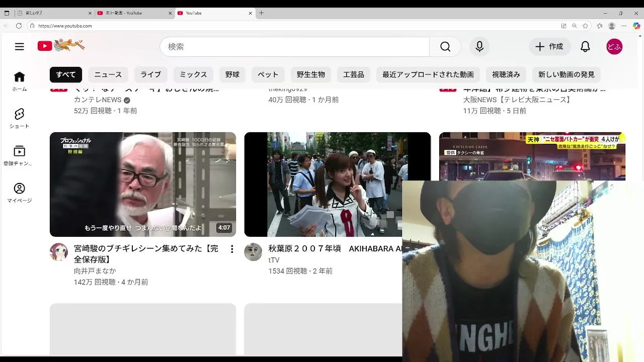The height and width of the screenshot is (362, 644).
Task: Open 宮崎駿のブチギレシーン集めてみた title link
Action: pyautogui.click(x=146, y=254)
